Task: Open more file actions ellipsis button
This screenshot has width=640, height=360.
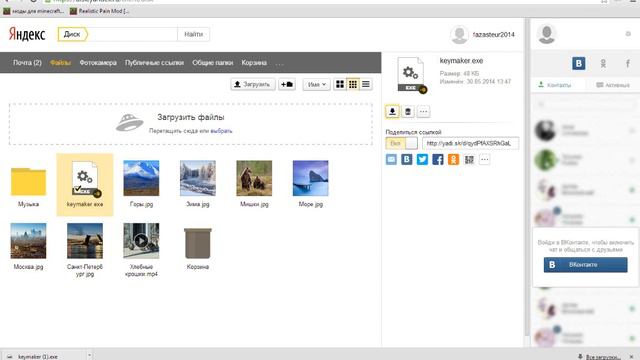Action: 424,111
